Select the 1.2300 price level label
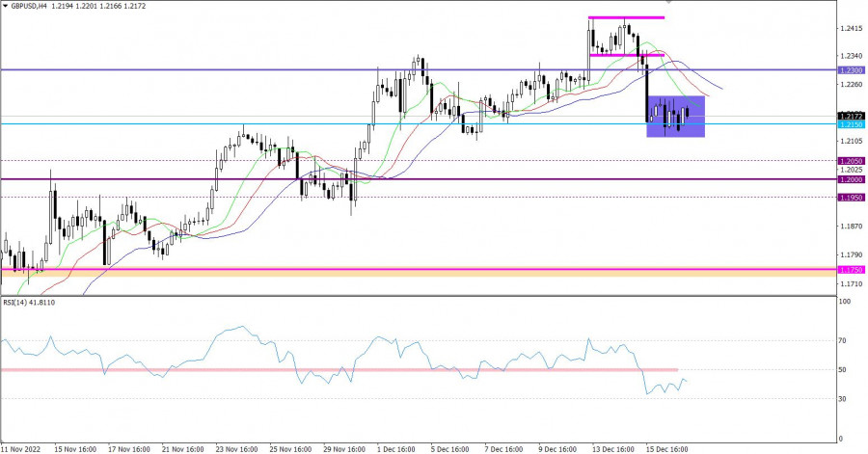868x454 pixels. tap(850, 70)
